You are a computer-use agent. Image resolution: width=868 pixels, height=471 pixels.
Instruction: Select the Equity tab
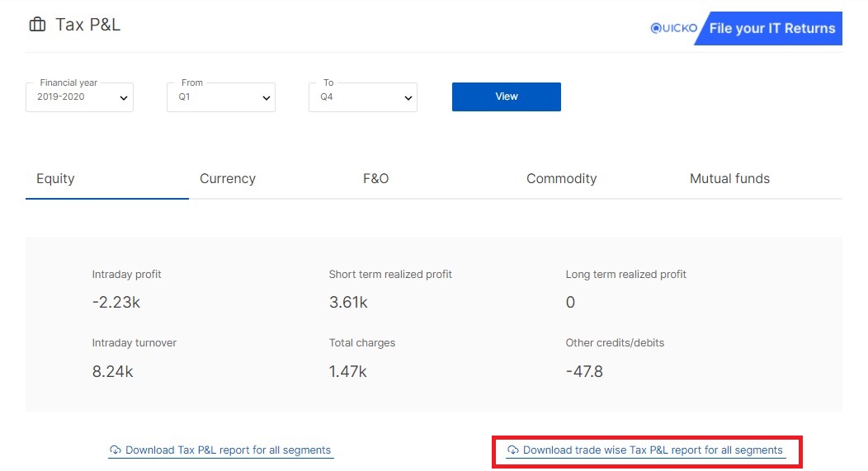(x=55, y=179)
